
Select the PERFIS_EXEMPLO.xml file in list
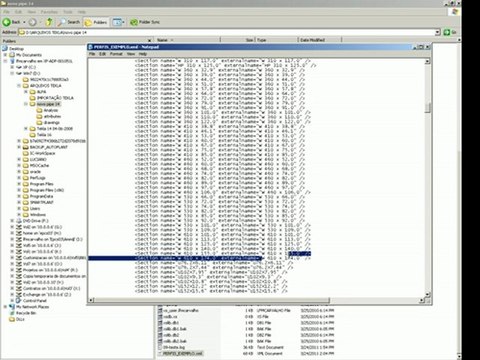click(183, 353)
